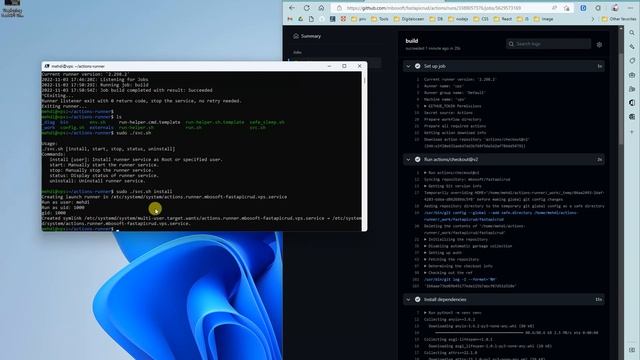Expand Disabling automatic garbage collection group
Screen dimensions: 640x360
click(468, 246)
